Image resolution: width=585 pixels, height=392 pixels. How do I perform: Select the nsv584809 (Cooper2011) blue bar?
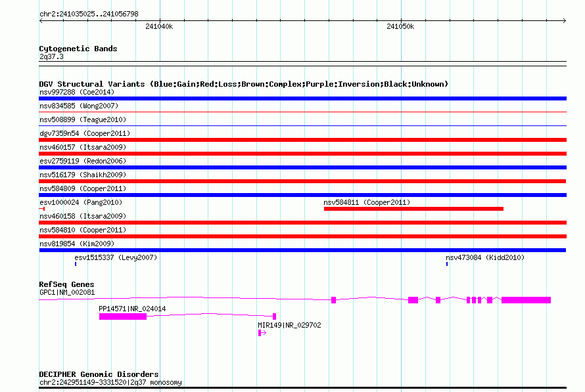[x=302, y=195]
